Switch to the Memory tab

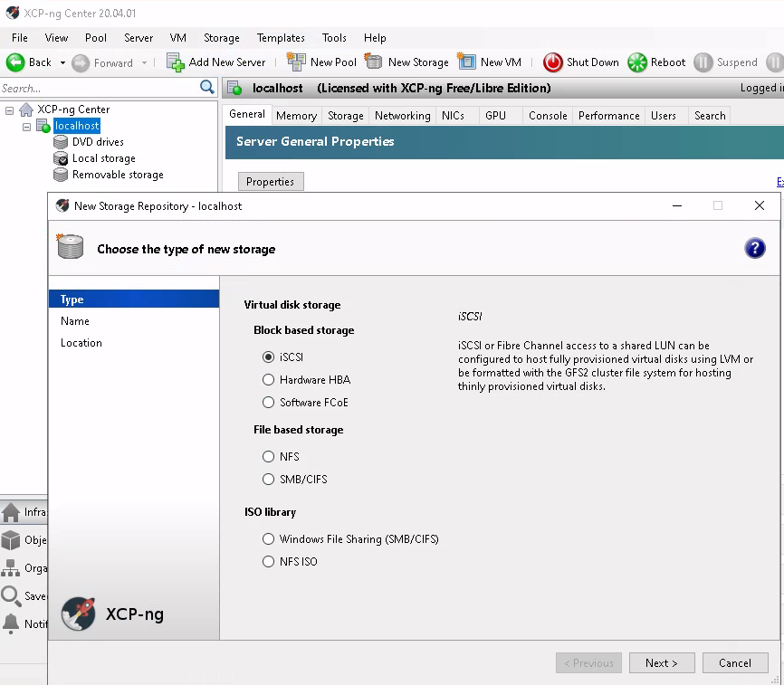[x=297, y=116]
